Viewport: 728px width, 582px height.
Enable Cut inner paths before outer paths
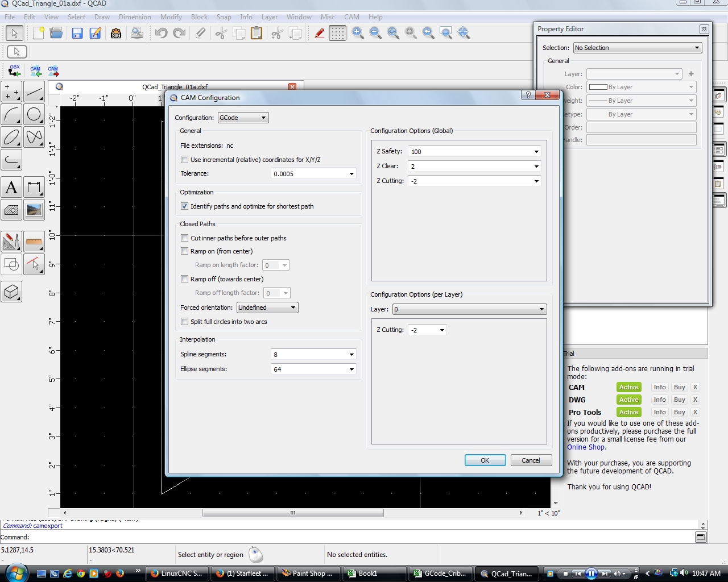(x=184, y=238)
